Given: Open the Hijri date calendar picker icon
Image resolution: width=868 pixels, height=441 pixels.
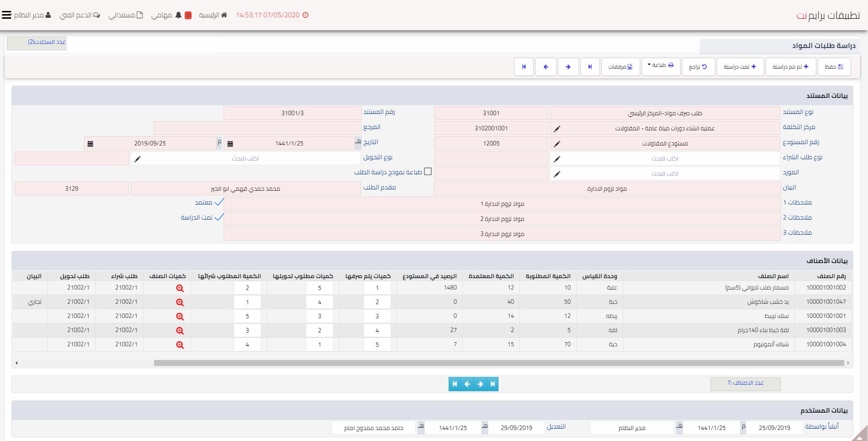Looking at the screenshot, I should pyautogui.click(x=230, y=144).
